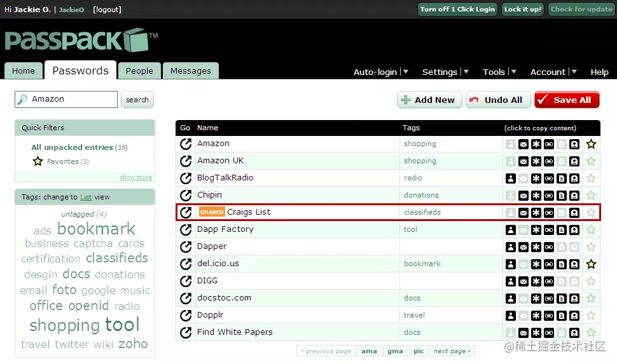617x364 pixels.
Task: Select the bookmark tag in tag cloud
Action: [97, 229]
